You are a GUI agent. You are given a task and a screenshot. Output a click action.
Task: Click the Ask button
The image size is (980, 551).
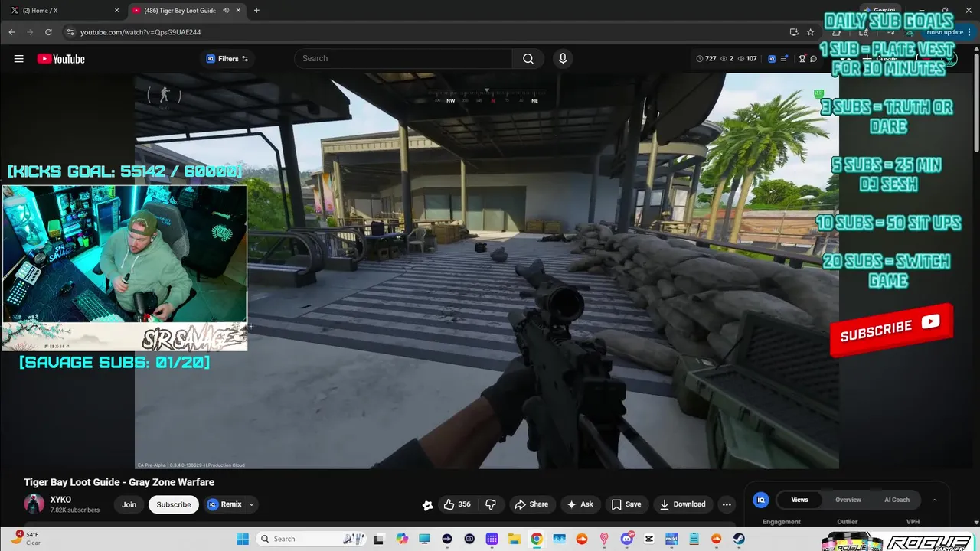coord(580,504)
